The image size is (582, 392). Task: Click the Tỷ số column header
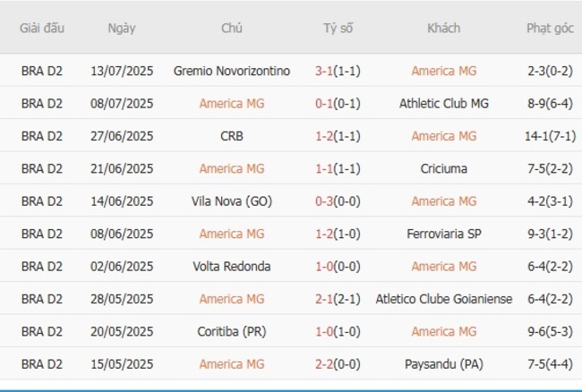point(338,28)
